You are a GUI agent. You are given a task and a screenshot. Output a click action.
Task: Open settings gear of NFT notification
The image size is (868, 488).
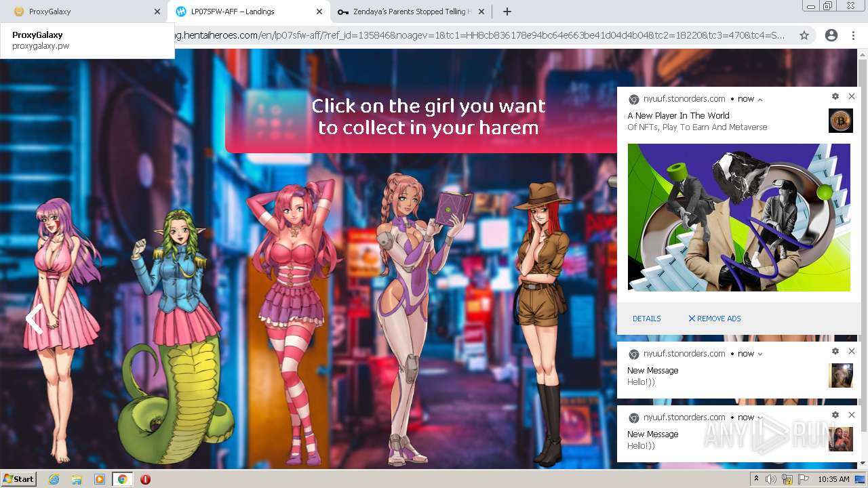(835, 96)
